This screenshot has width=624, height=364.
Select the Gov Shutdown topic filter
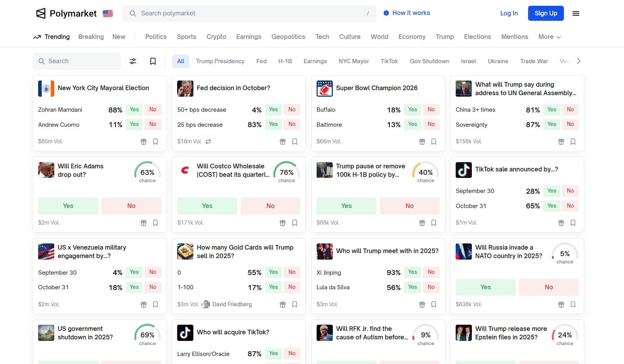429,61
